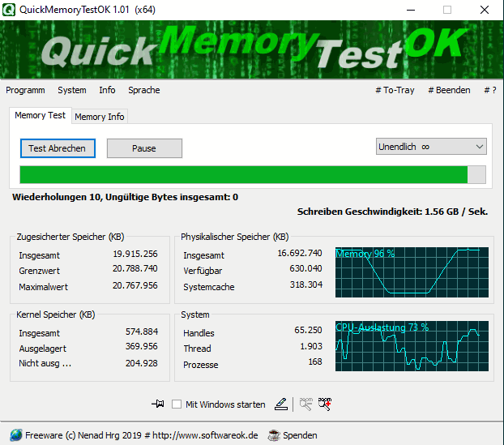The image size is (504, 445).
Task: Click Physikalischer Speicher (KB) group title
Action: click(x=235, y=237)
